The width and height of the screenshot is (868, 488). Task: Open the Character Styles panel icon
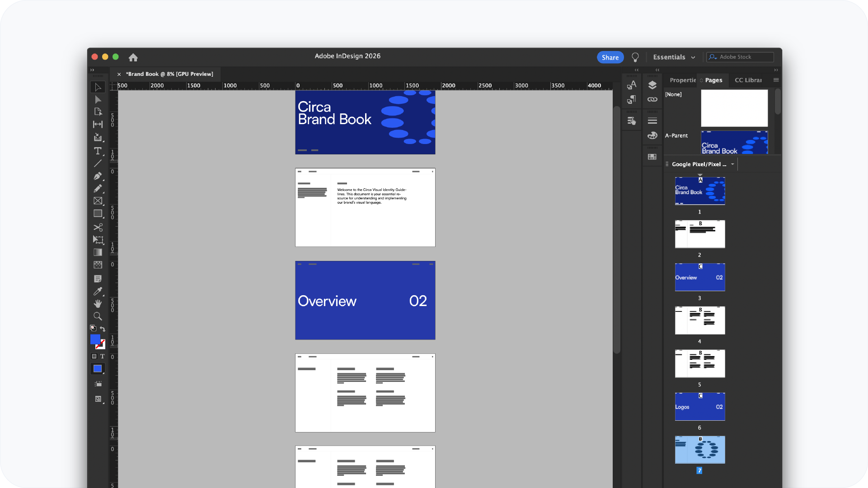631,85
